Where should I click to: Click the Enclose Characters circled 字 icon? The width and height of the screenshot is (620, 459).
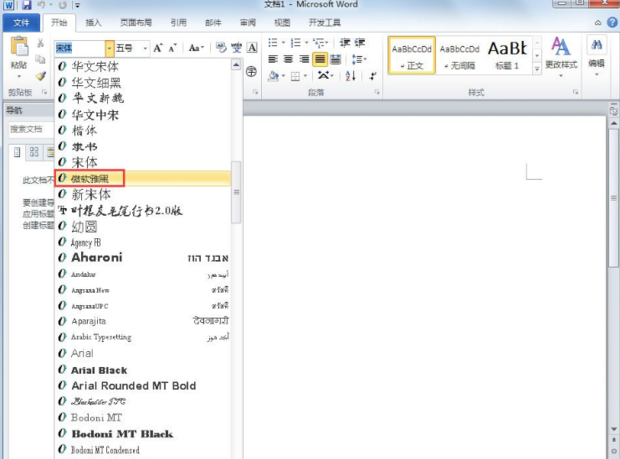point(251,72)
